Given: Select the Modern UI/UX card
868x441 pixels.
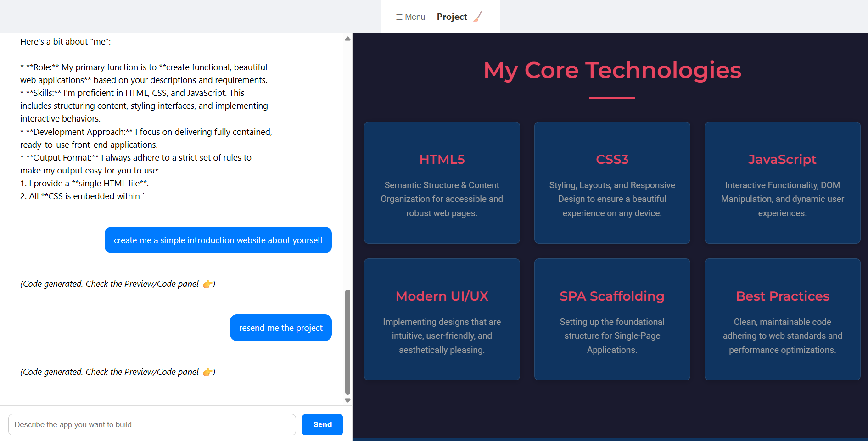Looking at the screenshot, I should [442, 319].
